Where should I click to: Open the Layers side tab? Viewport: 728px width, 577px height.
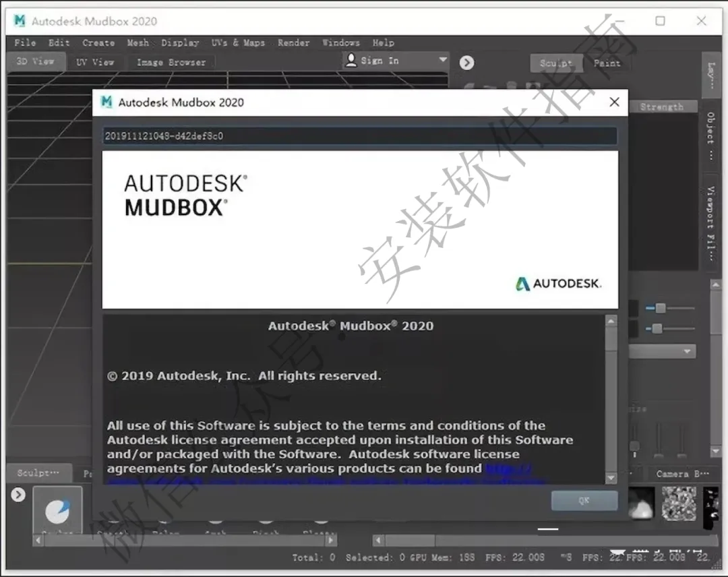coord(711,75)
